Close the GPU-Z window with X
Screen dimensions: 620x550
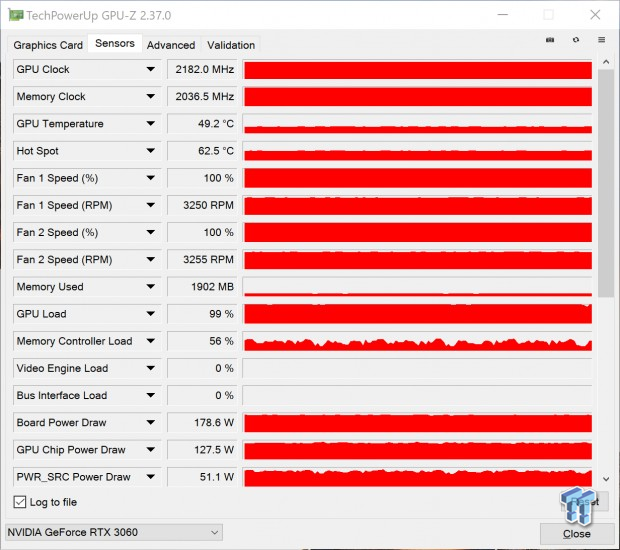(x=595, y=15)
